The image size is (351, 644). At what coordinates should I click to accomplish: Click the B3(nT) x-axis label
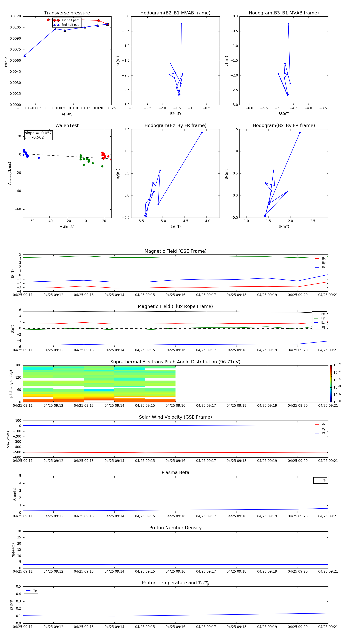coord(284,114)
